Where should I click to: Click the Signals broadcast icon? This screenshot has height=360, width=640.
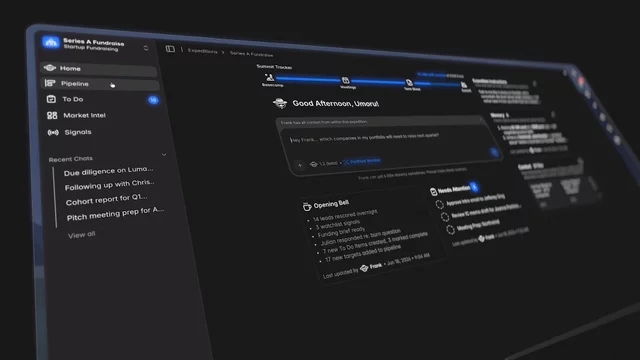(x=53, y=132)
